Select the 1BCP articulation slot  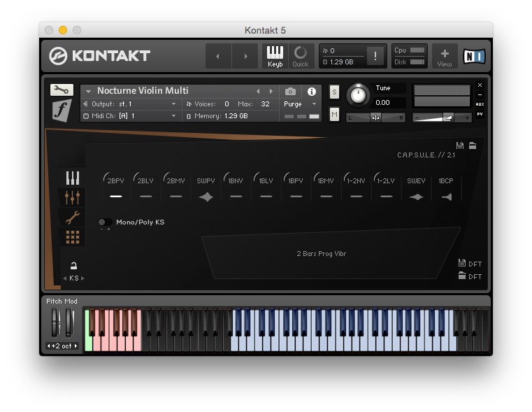pyautogui.click(x=446, y=187)
